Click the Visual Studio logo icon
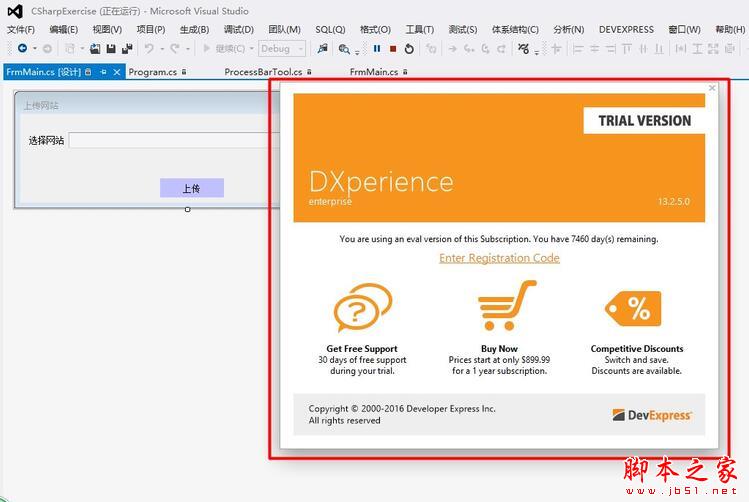Image resolution: width=749 pixels, height=502 pixels. click(x=15, y=11)
